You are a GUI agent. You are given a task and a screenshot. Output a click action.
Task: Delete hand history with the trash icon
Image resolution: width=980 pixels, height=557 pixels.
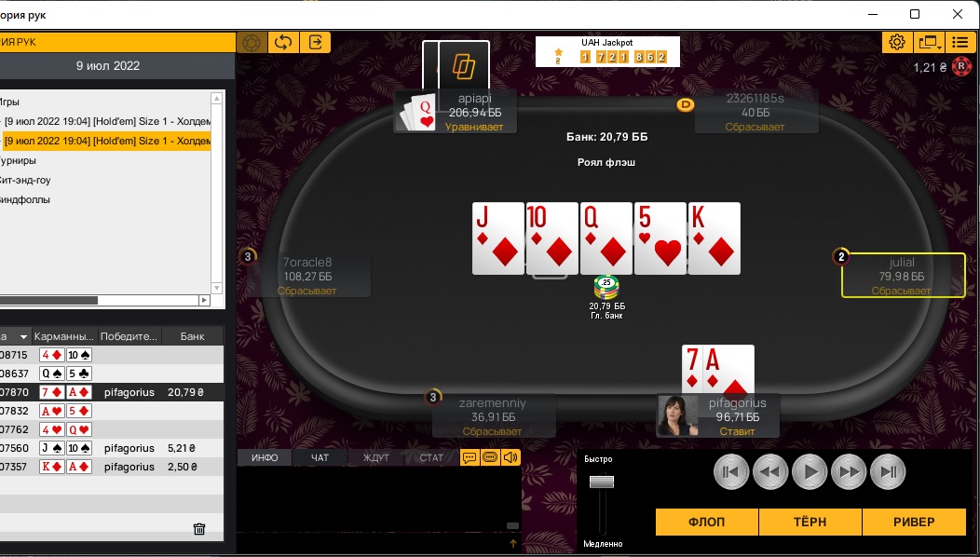point(199,529)
